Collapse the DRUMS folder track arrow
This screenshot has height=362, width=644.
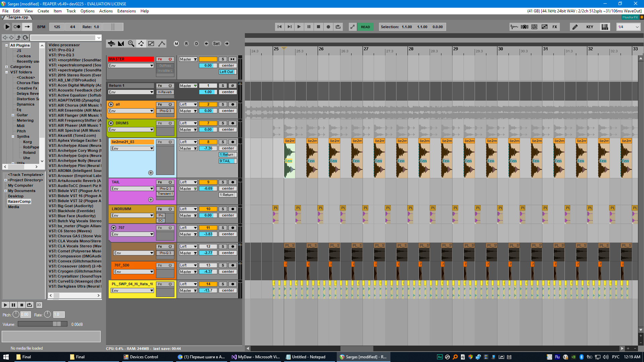(x=111, y=123)
